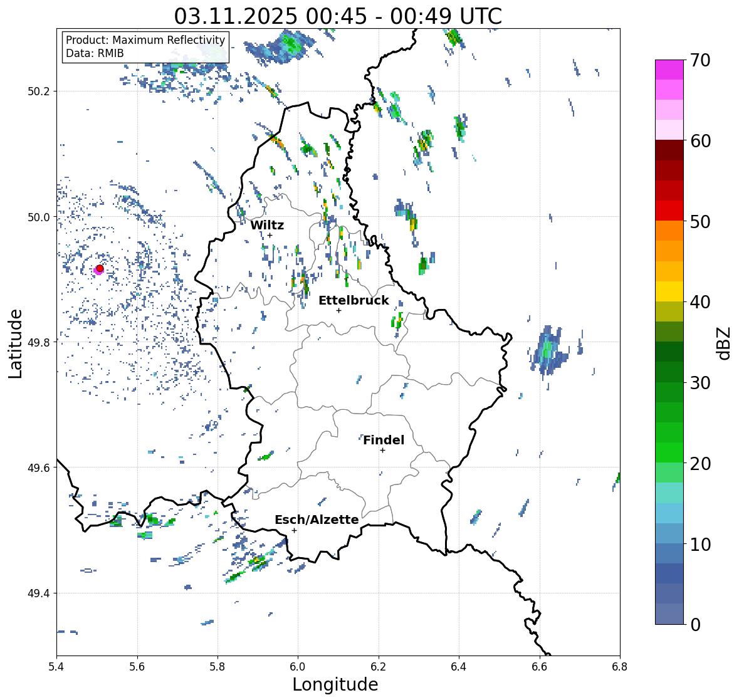Click longitude tick label 5.4
The width and height of the screenshot is (739, 700).
[56, 667]
